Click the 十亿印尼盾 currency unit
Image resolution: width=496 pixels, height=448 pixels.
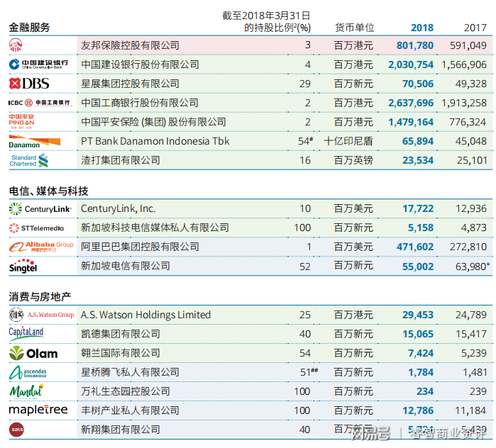click(x=348, y=141)
